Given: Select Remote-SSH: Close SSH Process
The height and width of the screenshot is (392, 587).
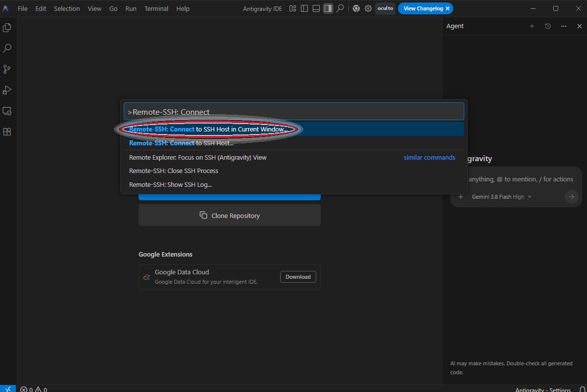Looking at the screenshot, I should tap(294, 171).
